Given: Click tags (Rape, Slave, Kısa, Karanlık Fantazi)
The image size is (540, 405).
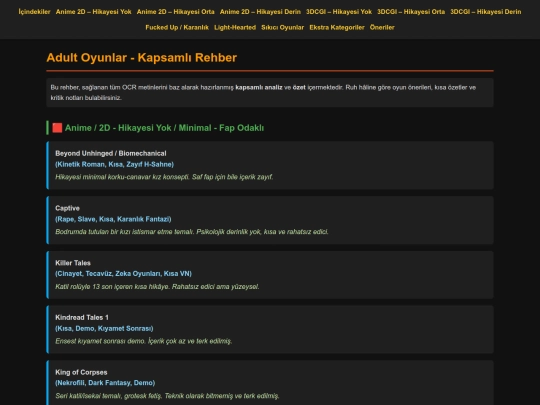Looking at the screenshot, I should [113, 219].
